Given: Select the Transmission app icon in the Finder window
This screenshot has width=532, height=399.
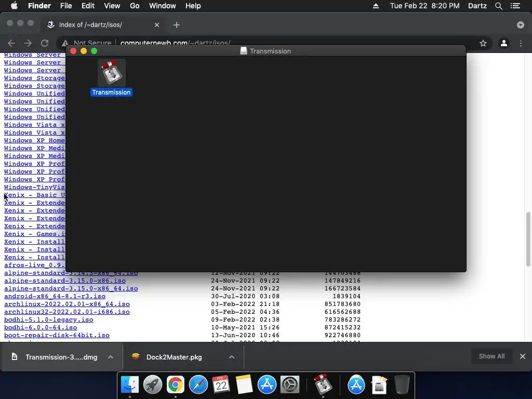Looking at the screenshot, I should click(x=112, y=73).
